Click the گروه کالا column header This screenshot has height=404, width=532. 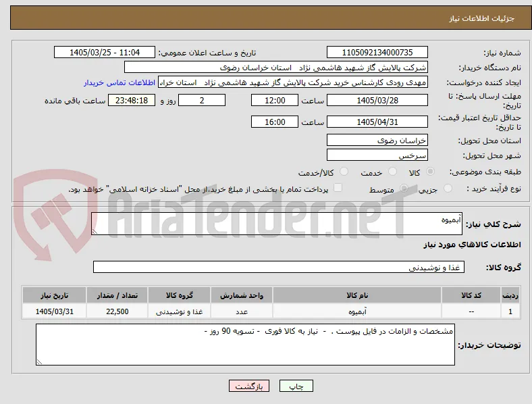[179, 295]
